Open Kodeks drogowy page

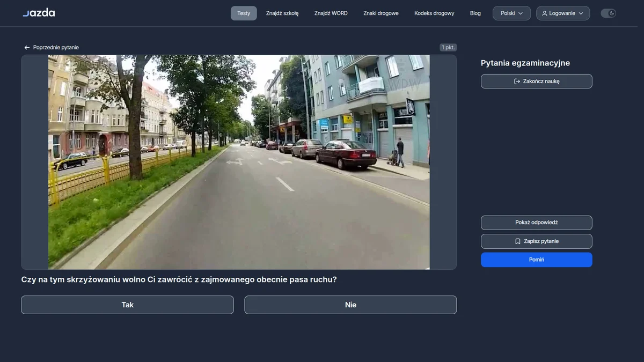(x=434, y=13)
